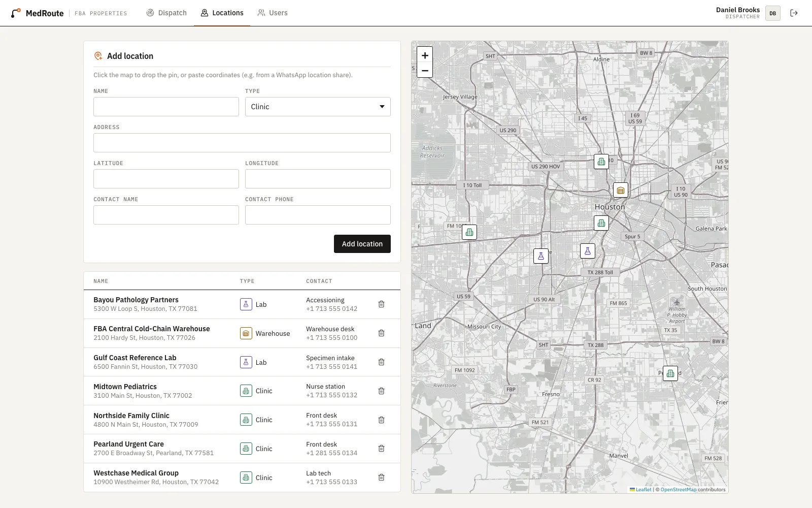Remove Gulf Coast Reference Lab row
812x508 pixels.
(381, 362)
